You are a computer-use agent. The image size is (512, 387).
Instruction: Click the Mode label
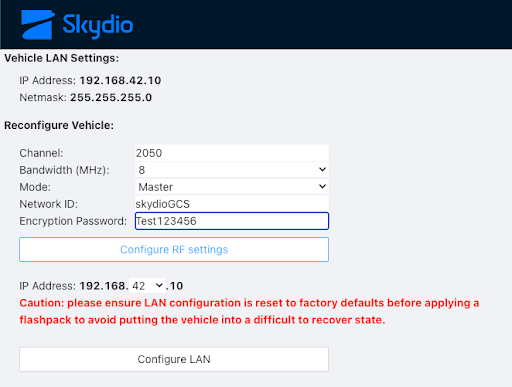coord(35,187)
